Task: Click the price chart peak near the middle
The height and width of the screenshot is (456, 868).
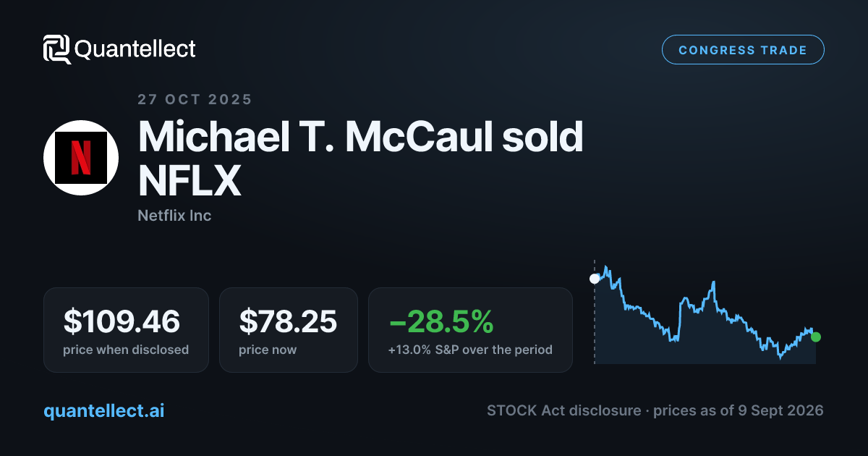Action: pyautogui.click(x=713, y=282)
